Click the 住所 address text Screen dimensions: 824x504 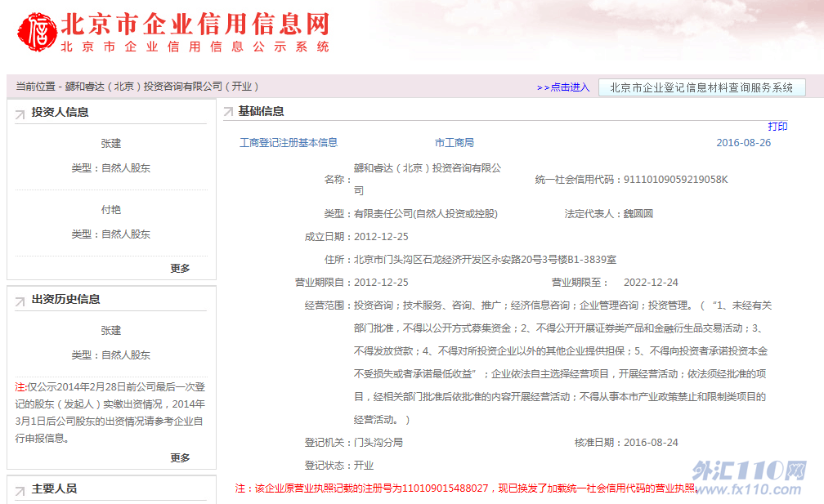pyautogui.click(x=485, y=259)
